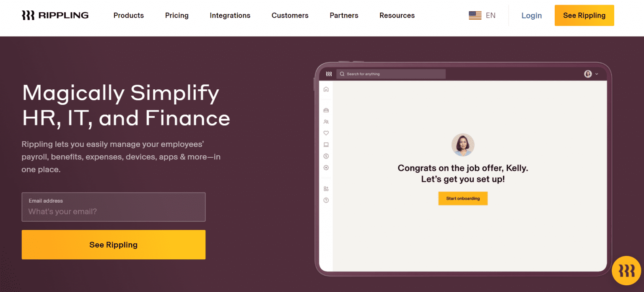
Task: Click the dollar payroll icon in the sidebar
Action: (326, 156)
